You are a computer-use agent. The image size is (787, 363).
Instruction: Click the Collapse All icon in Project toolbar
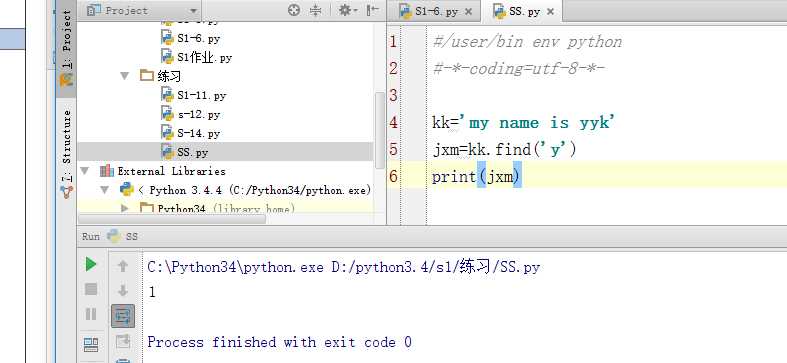click(x=315, y=10)
